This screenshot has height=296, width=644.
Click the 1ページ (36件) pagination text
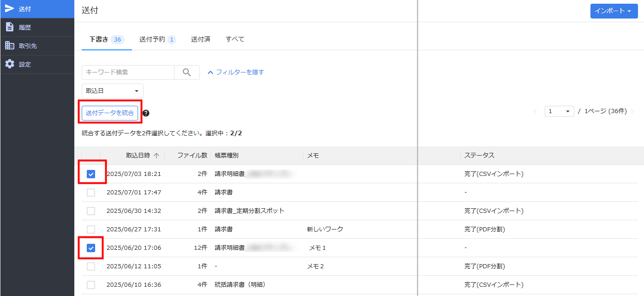pos(606,111)
